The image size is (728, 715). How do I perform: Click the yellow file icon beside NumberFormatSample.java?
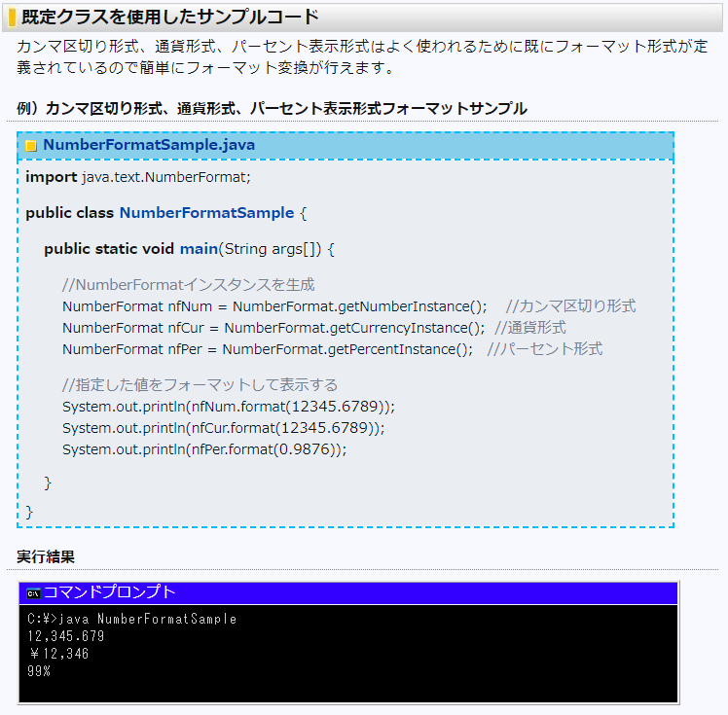pyautogui.click(x=31, y=146)
